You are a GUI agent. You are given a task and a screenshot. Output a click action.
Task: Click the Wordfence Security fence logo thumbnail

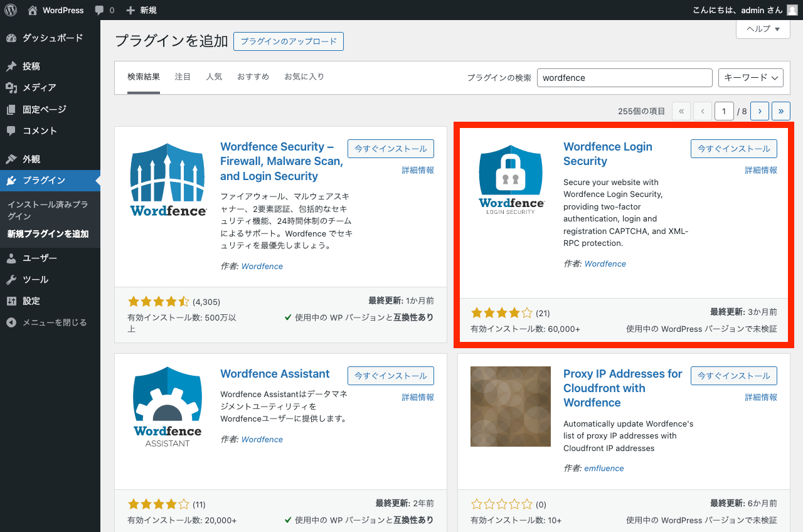tap(168, 179)
